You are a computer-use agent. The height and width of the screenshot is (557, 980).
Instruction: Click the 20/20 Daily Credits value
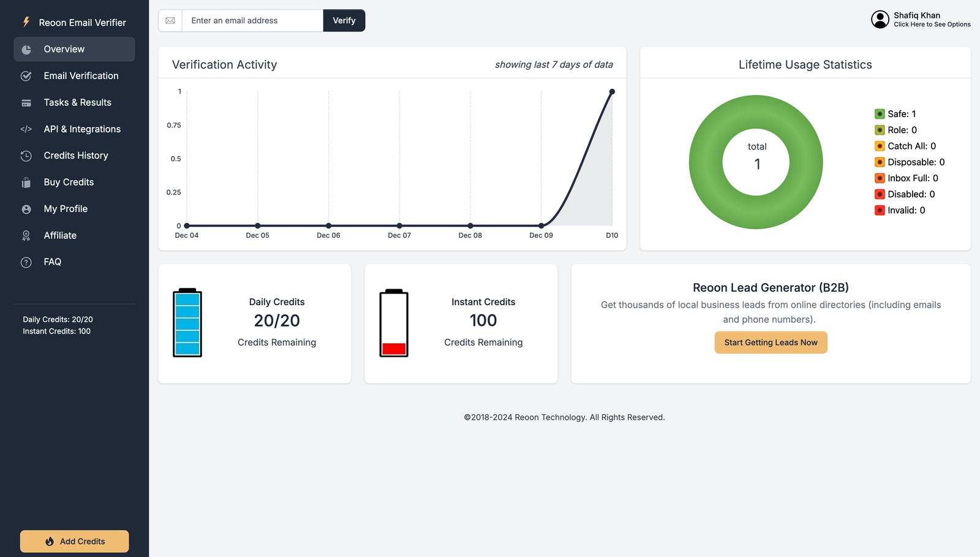point(277,321)
